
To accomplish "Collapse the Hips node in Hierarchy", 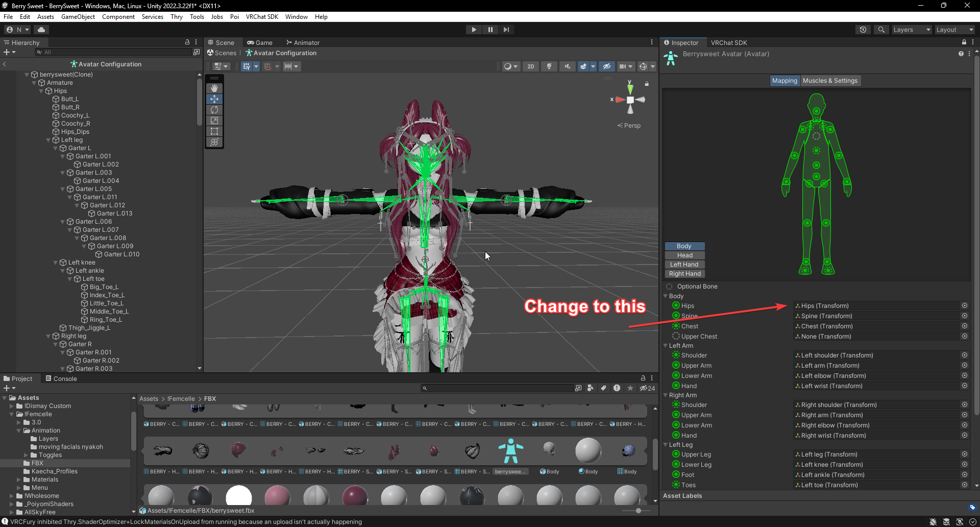I will tap(41, 91).
